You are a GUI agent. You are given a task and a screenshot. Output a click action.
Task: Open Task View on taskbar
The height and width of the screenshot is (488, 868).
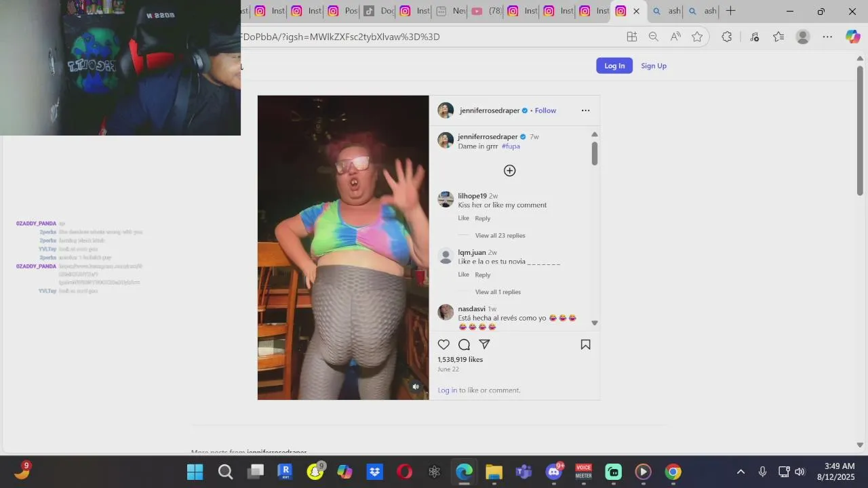click(255, 472)
